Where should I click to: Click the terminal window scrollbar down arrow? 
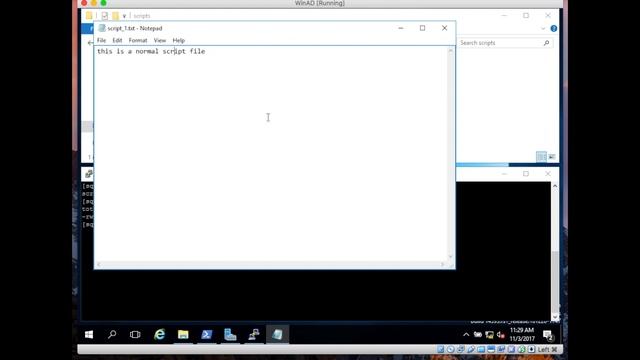(555, 317)
